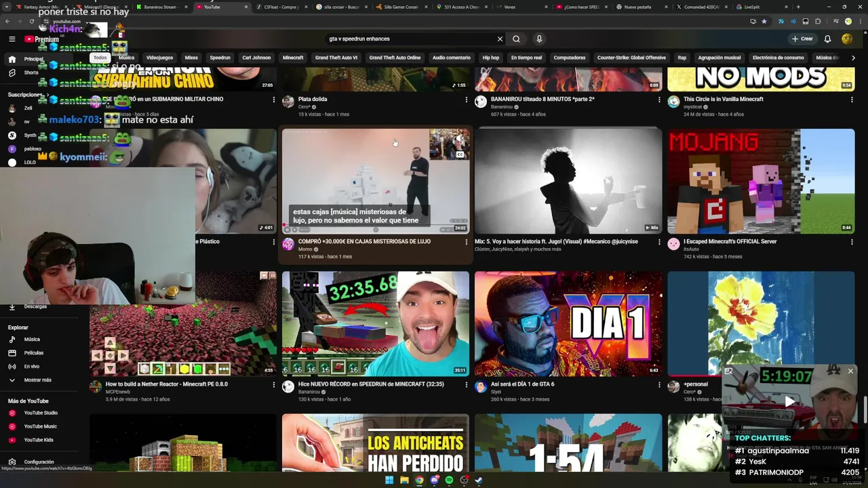Screen dimensions: 868x488
Task: Switch to the CSFloat browser tab
Action: point(281,7)
